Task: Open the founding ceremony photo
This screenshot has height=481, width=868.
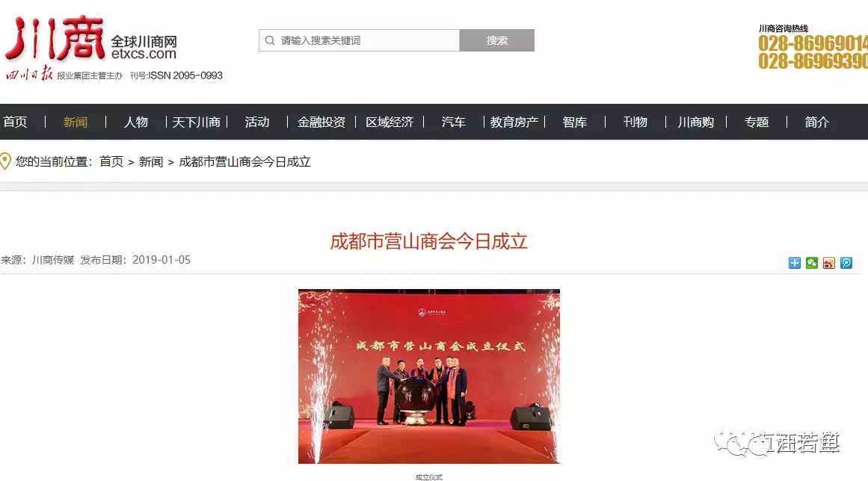Action: (429, 376)
